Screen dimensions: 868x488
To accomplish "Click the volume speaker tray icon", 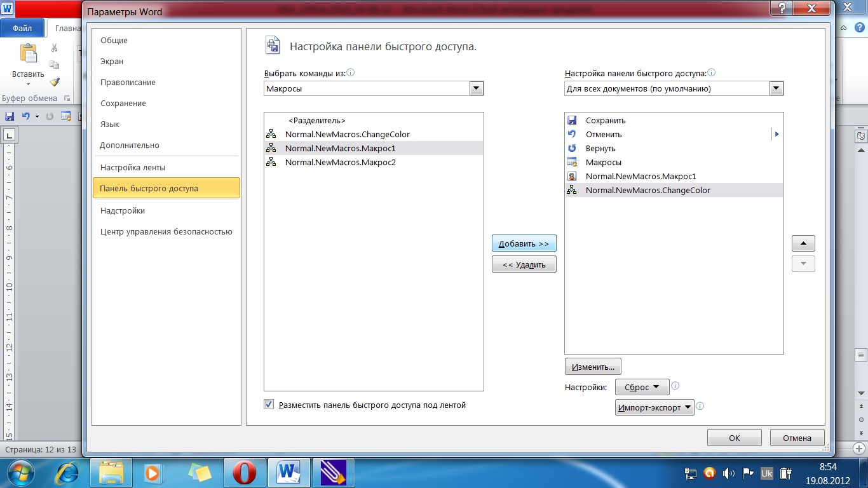I will (729, 473).
